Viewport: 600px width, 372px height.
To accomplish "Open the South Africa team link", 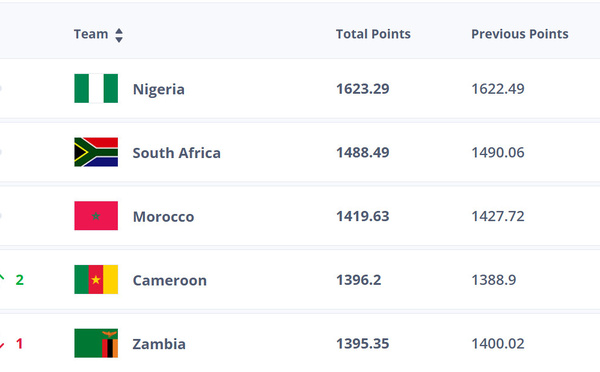I will click(176, 153).
